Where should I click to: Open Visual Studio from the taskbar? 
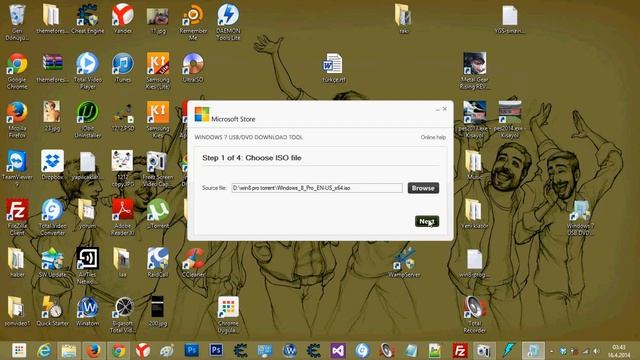click(x=338, y=350)
